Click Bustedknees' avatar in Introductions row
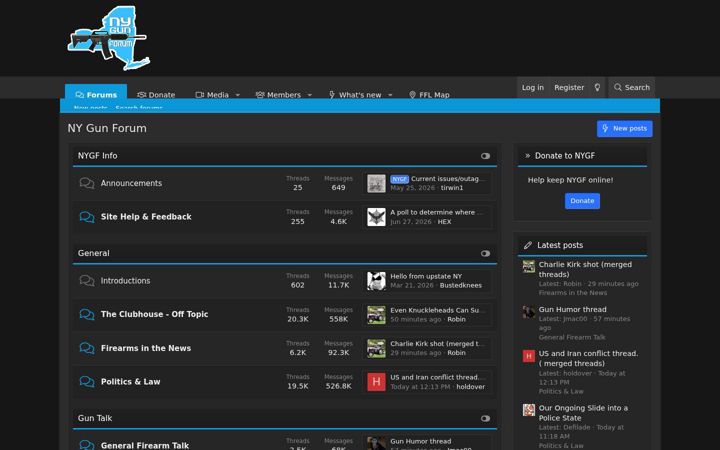This screenshot has height=450, width=720. (376, 281)
